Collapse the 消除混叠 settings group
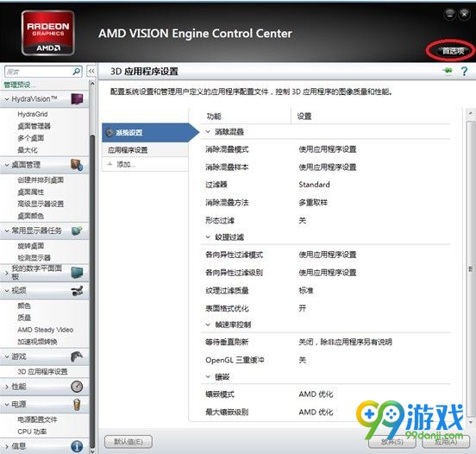476x454 pixels. [208, 131]
